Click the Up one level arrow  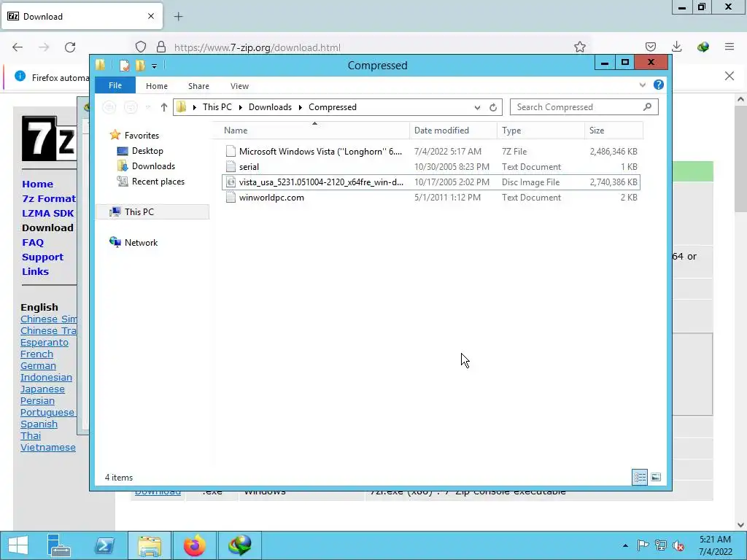coord(164,107)
